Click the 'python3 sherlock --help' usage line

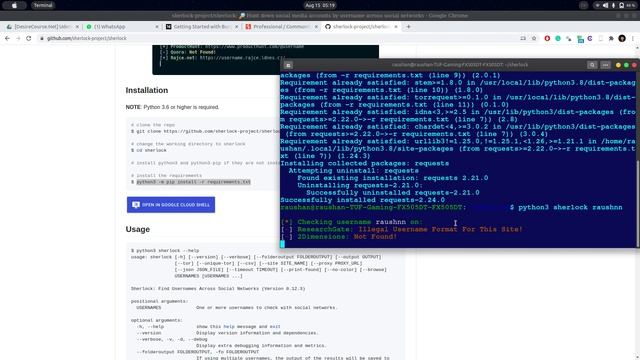(165, 251)
